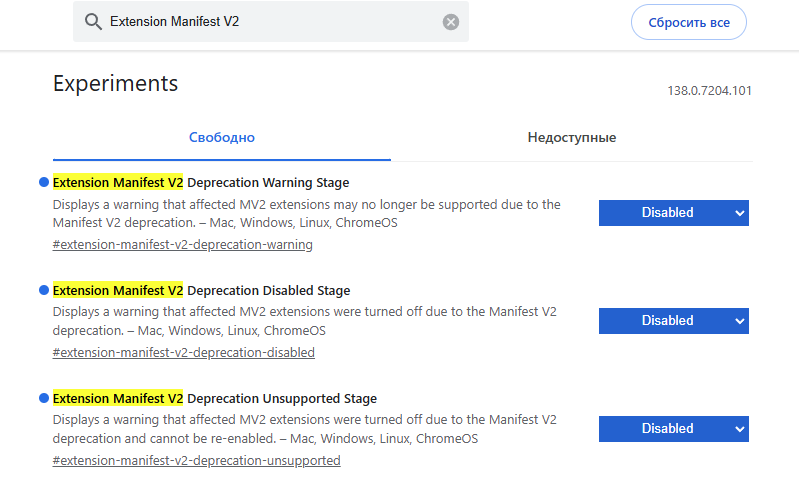Click the blue dot beside Deprecation Unsupported Stage
The height and width of the screenshot is (503, 799).
44,398
